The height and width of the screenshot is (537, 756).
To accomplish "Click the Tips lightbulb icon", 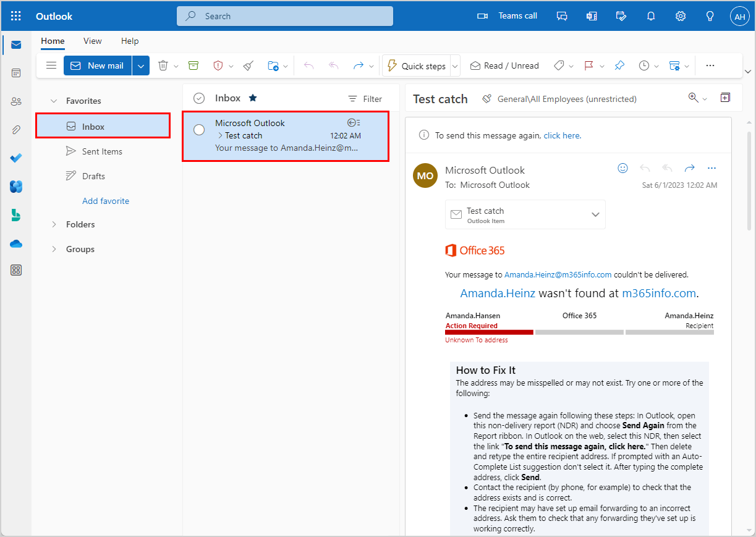I will pos(710,16).
